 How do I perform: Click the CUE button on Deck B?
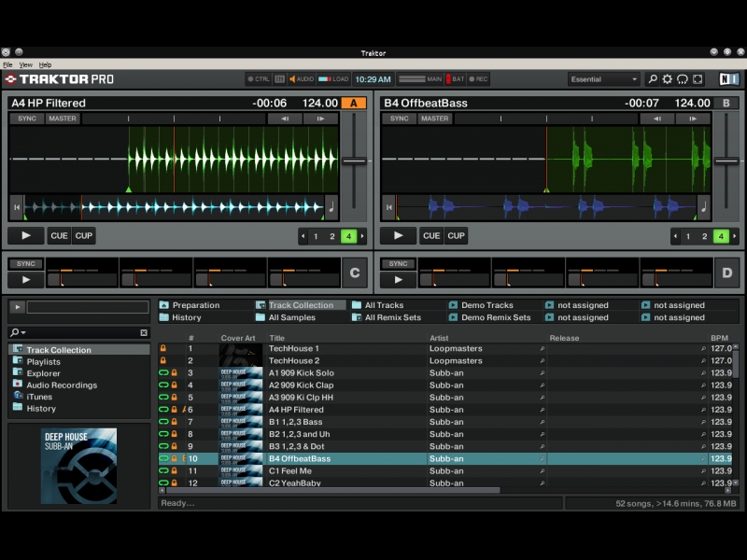tap(431, 236)
